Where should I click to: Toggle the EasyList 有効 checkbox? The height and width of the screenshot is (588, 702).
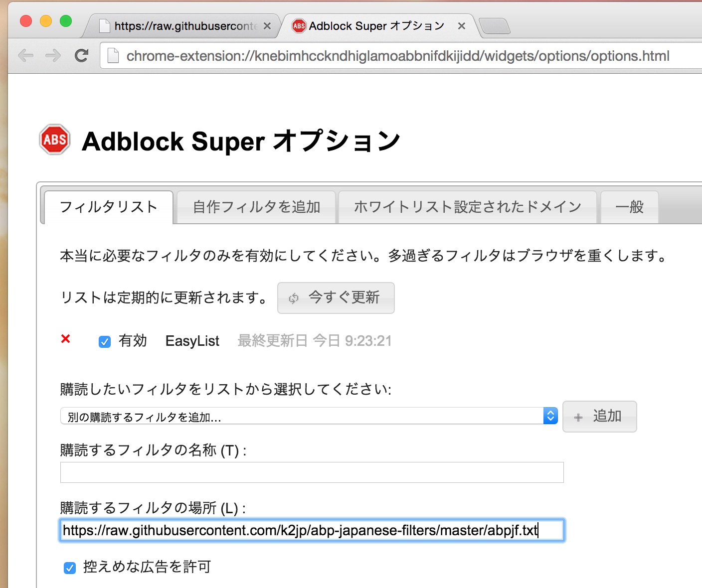point(105,342)
